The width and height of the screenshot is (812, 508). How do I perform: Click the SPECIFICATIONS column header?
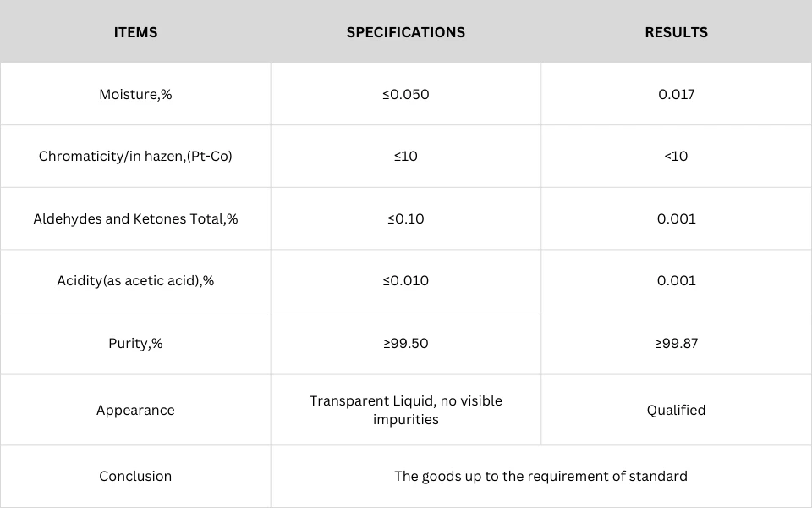coord(405,32)
